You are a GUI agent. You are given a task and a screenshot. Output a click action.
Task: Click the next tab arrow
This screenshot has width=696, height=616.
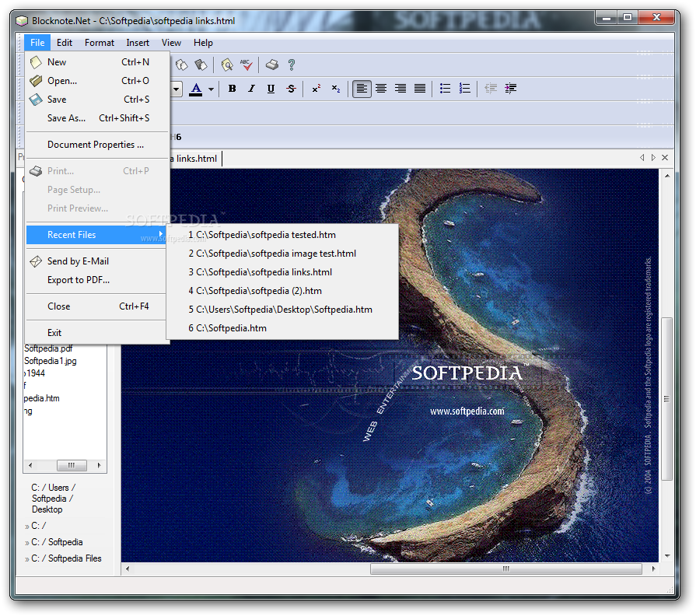[x=653, y=158]
